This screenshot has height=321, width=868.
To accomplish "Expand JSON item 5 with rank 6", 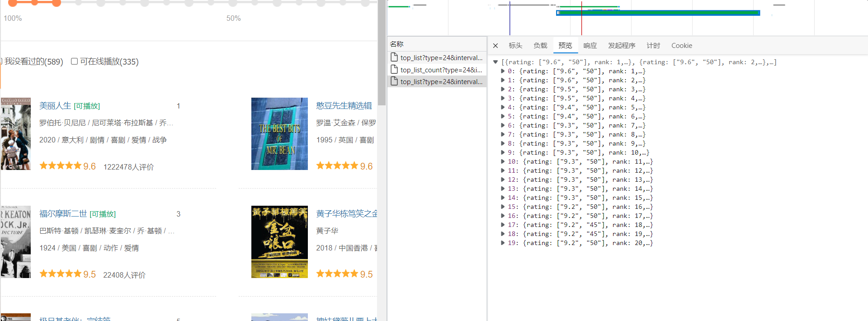I will [x=502, y=116].
